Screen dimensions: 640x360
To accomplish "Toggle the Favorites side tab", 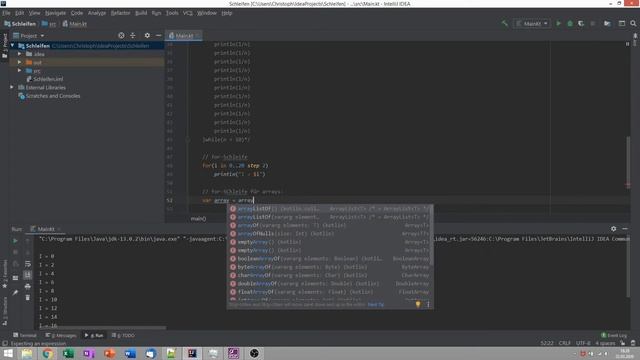I will (4, 273).
